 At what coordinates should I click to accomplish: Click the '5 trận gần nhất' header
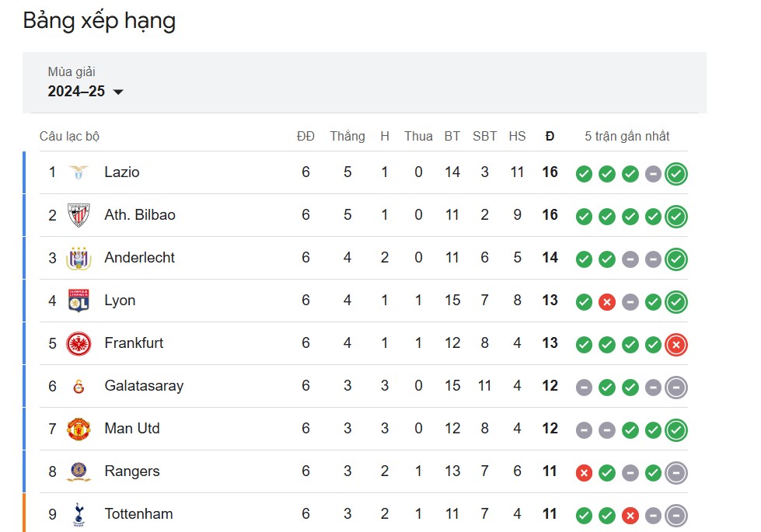[627, 137]
